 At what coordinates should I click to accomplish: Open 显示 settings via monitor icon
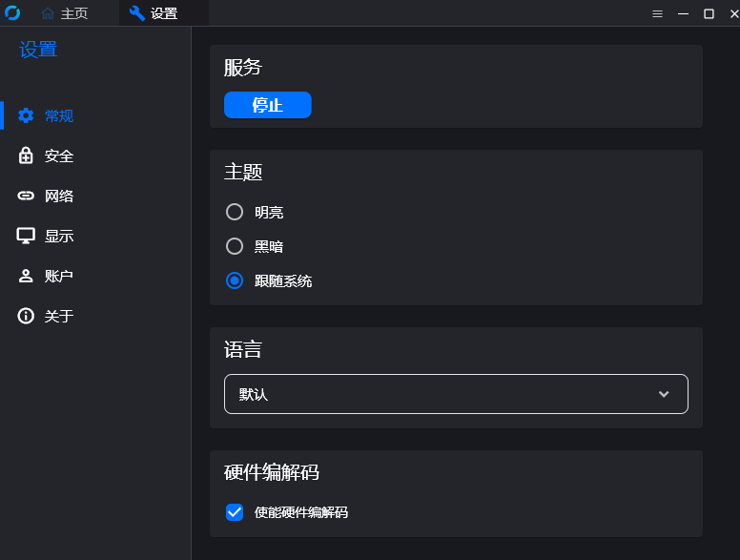point(26,236)
